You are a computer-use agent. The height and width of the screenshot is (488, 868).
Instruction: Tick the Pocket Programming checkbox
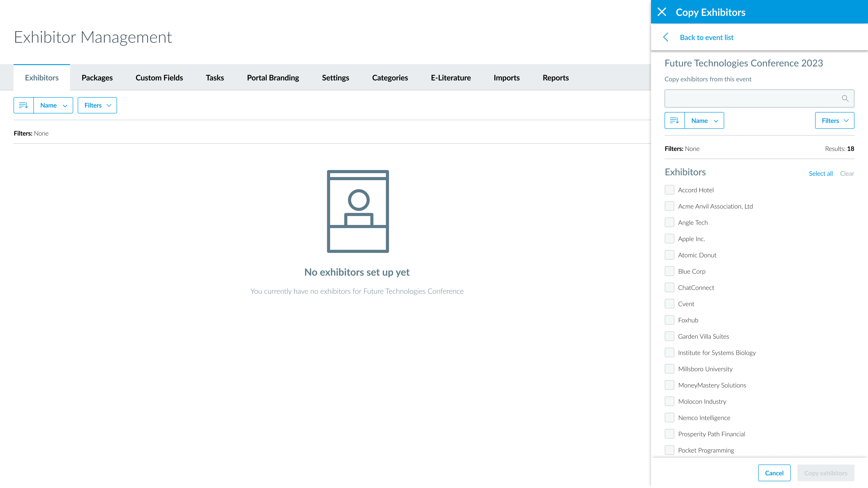coord(670,450)
